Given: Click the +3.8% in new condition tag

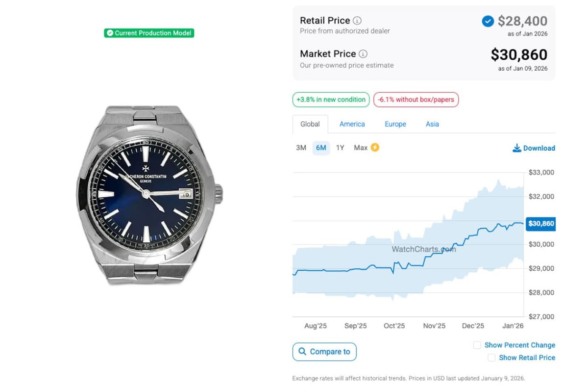Looking at the screenshot, I should click(x=331, y=100).
